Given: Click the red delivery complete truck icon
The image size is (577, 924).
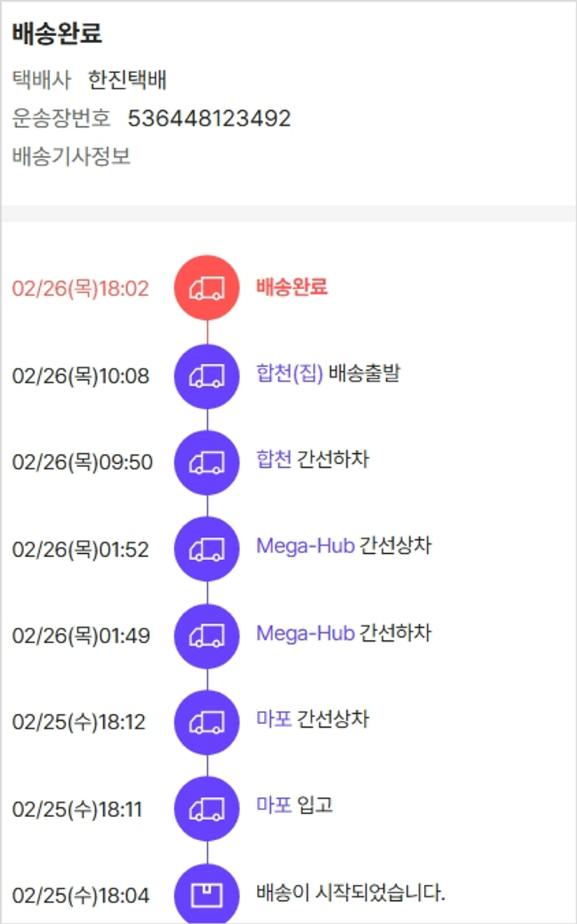Looking at the screenshot, I should tap(207, 289).
